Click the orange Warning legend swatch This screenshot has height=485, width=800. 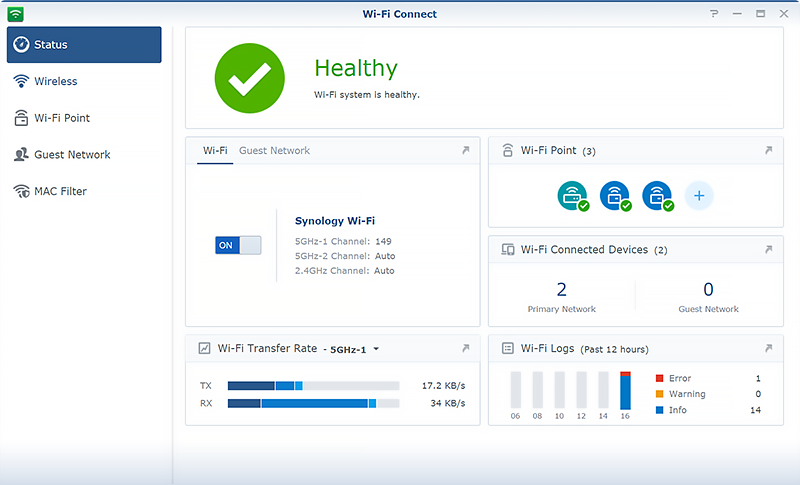point(659,394)
